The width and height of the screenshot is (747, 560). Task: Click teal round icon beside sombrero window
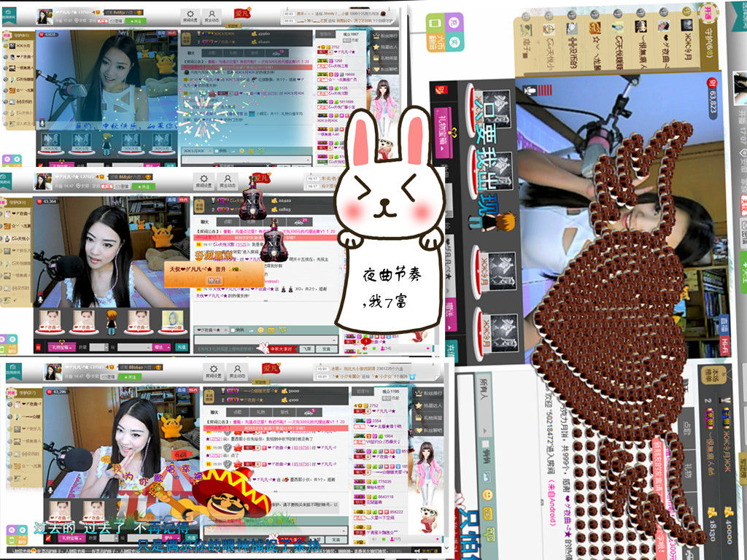[x=22, y=529]
